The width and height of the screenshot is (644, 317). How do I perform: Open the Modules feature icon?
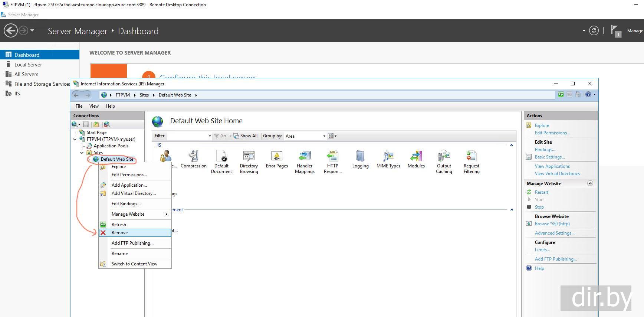[x=416, y=160]
